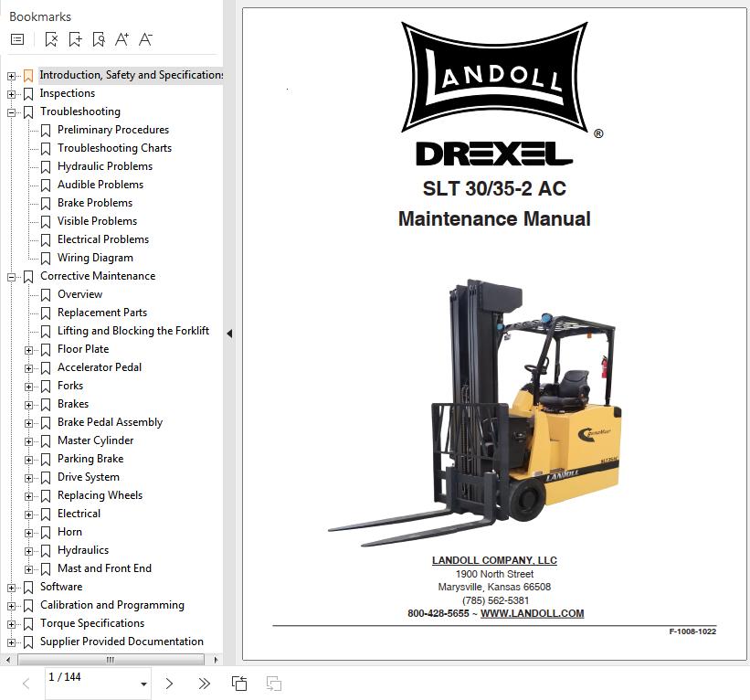Click the Landoll logo on the cover page

(494, 77)
